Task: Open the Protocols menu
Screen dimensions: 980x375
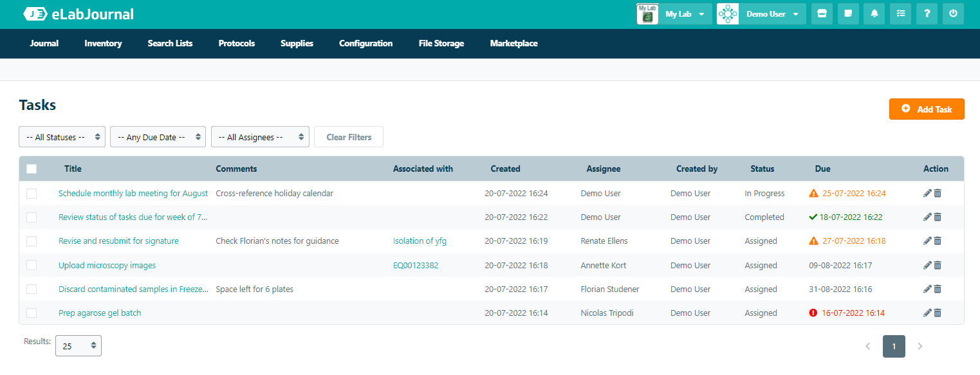Action: click(236, 44)
